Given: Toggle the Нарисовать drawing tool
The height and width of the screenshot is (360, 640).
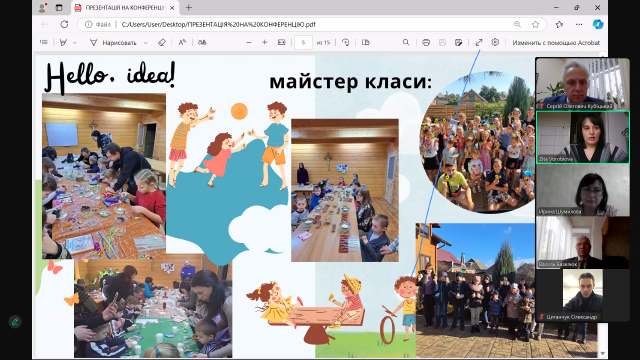Looking at the screenshot, I should coord(114,42).
